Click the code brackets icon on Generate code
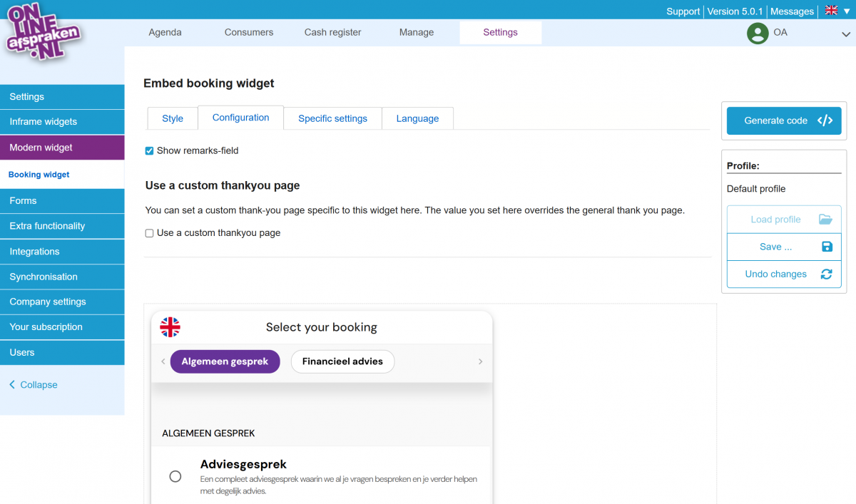Image resolution: width=856 pixels, height=504 pixels. [x=825, y=120]
